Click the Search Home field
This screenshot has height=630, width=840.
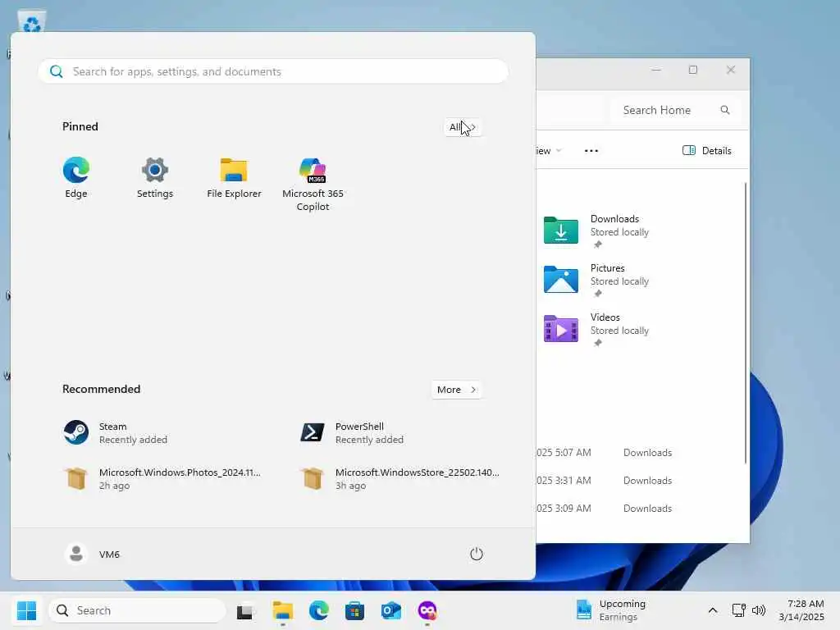point(676,110)
